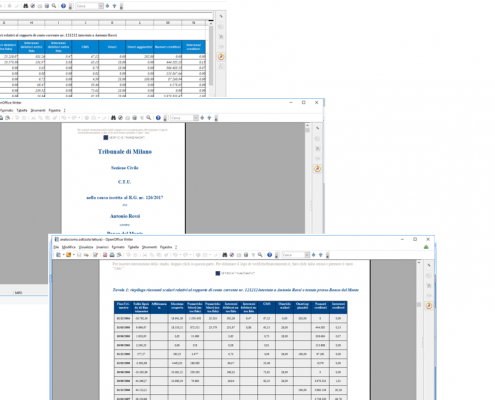Screen dimensions: 495x400
Task: Toggle Data Sources in middle Writer window toolbar
Action: click(135, 118)
